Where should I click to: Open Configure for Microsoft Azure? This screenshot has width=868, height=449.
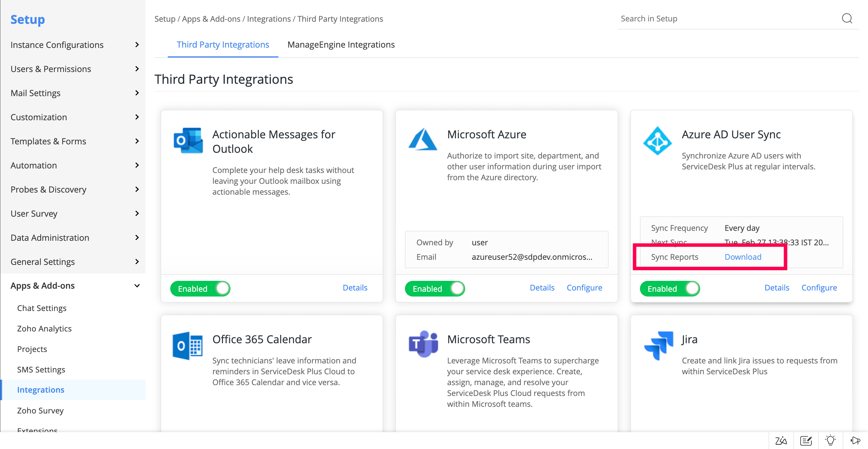[584, 287]
